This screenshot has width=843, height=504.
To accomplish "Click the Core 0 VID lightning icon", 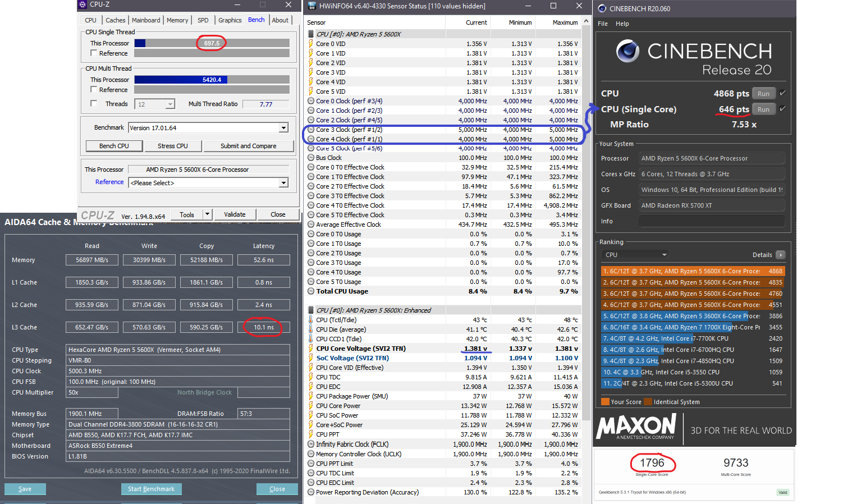I will 311,44.
